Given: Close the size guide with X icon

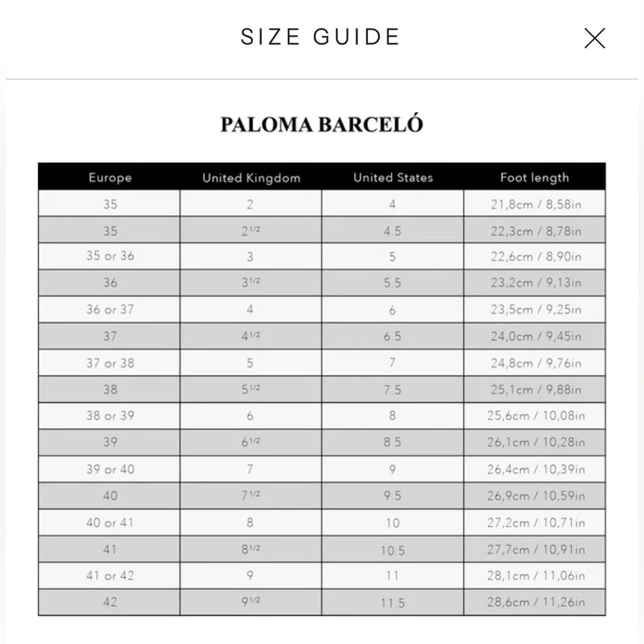Looking at the screenshot, I should coord(594,38).
